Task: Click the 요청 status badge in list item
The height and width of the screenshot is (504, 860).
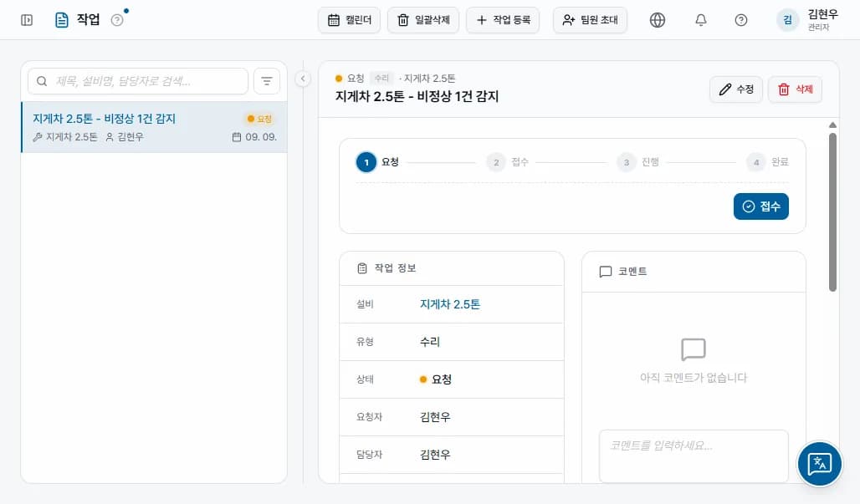Action: 259,119
